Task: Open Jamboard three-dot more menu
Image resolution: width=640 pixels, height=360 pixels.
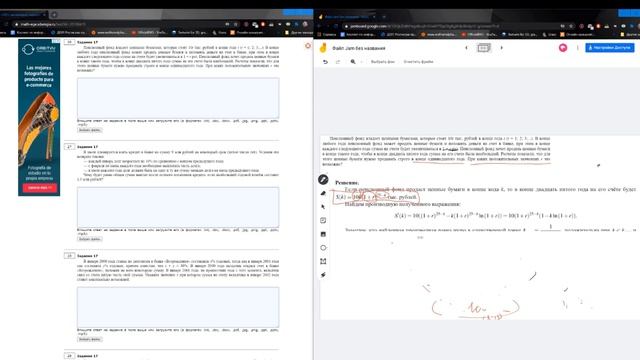Action: click(578, 48)
